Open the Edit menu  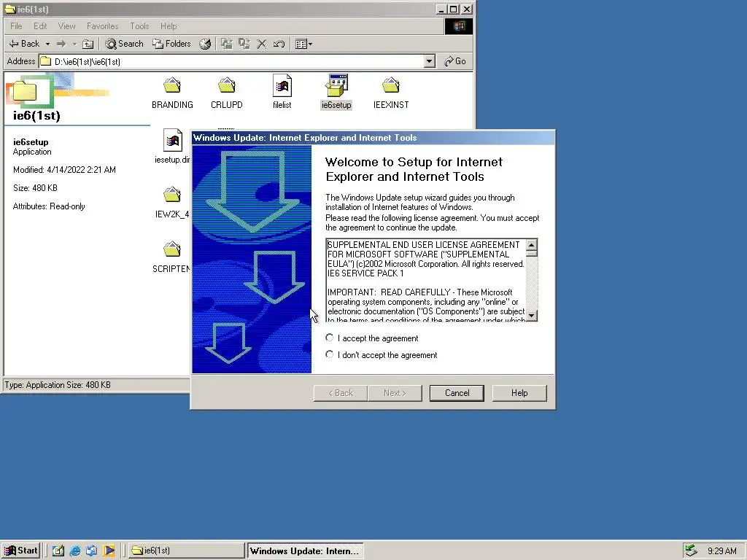tap(40, 26)
